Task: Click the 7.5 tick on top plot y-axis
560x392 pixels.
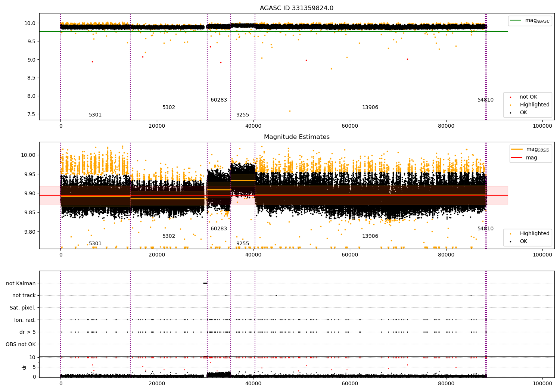Action: [32, 114]
